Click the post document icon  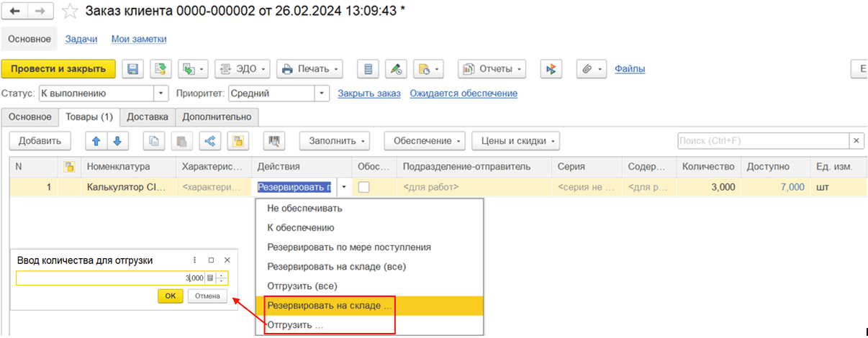point(160,69)
